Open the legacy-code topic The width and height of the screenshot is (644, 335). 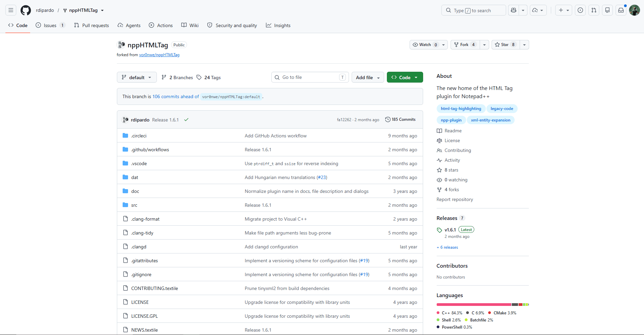[502, 109]
